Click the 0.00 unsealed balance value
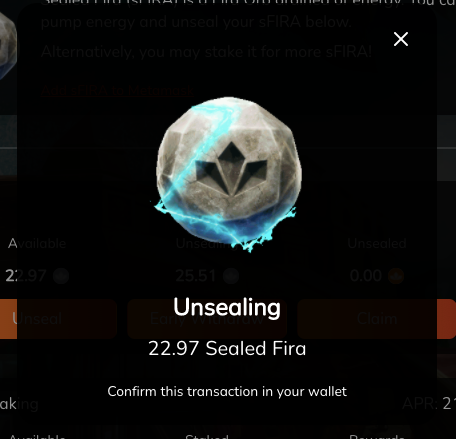 tap(366, 276)
